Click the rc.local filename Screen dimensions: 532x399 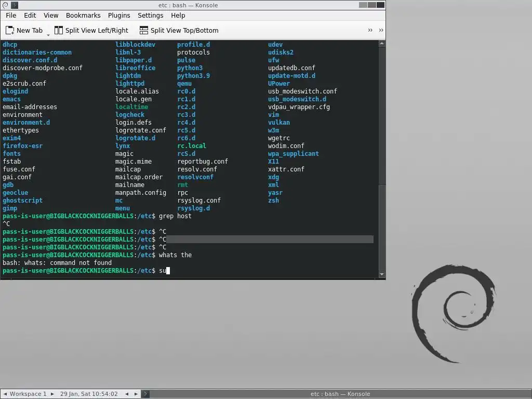tap(191, 146)
